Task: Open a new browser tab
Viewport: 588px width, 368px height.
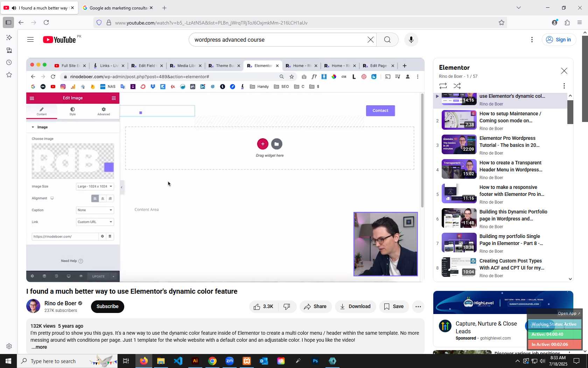Action: (x=164, y=8)
